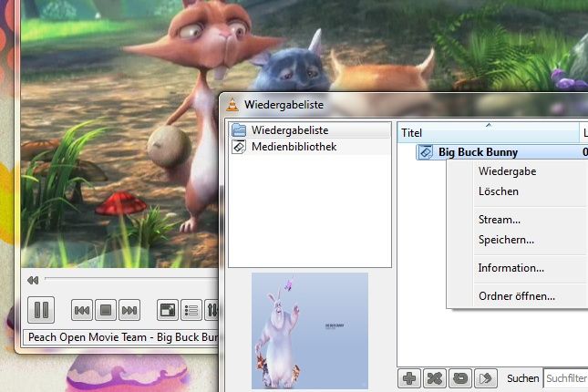Toggle the playlist view button

pyautogui.click(x=191, y=311)
